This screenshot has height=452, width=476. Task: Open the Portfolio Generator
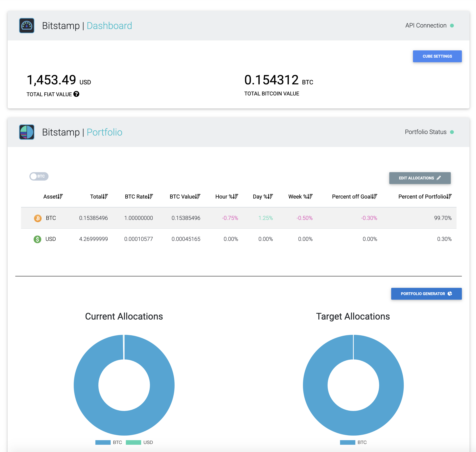click(x=426, y=294)
